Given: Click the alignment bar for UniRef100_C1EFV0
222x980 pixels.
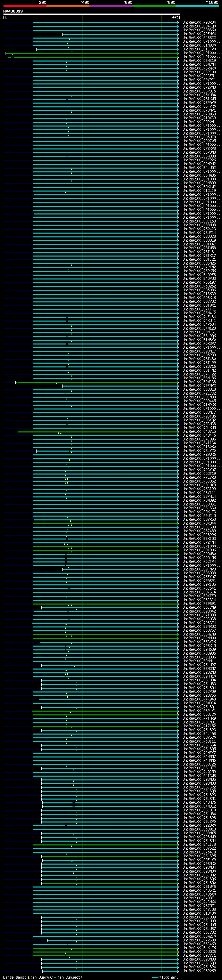Looking at the screenshot, I should point(108,49).
